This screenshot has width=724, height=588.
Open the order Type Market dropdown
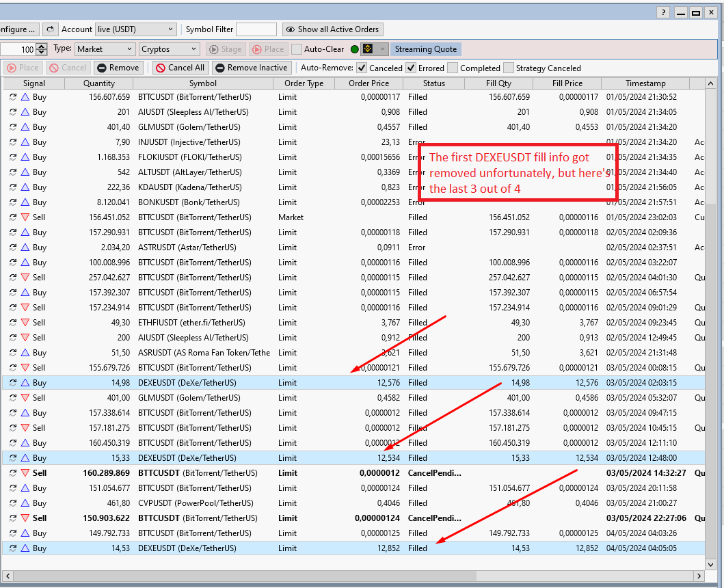coord(105,49)
